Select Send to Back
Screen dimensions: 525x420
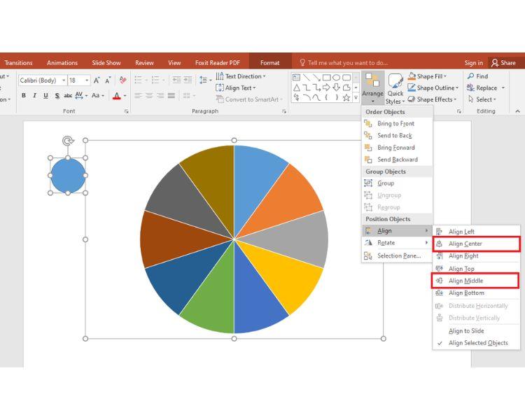coord(397,136)
